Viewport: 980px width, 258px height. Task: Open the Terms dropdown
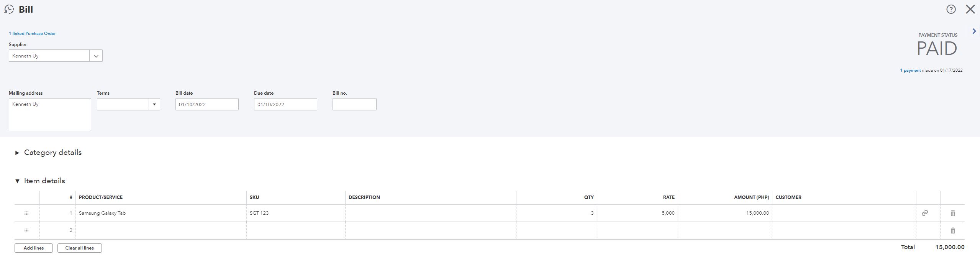click(128, 104)
